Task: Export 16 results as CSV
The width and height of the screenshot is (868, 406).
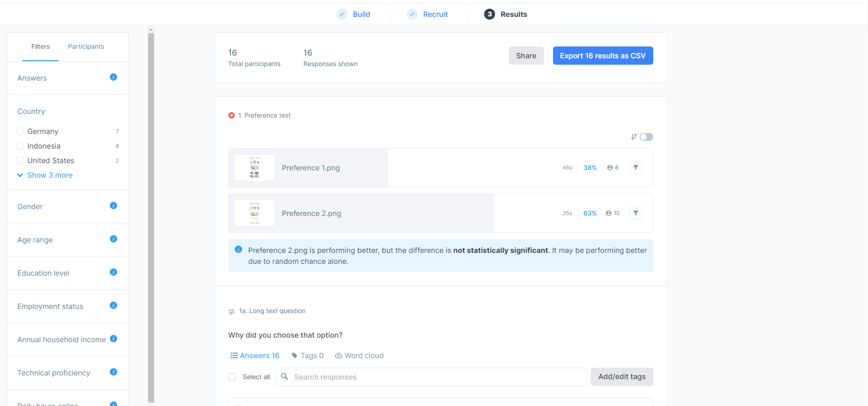Action: [603, 56]
